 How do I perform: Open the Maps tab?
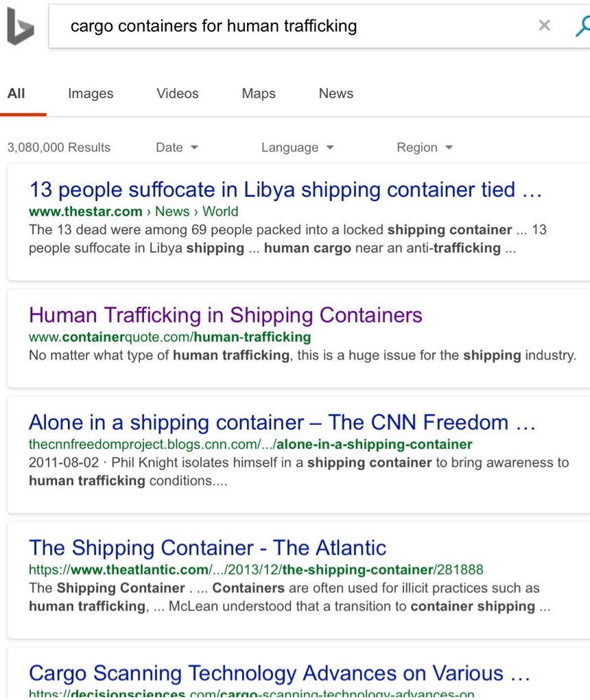tap(259, 93)
